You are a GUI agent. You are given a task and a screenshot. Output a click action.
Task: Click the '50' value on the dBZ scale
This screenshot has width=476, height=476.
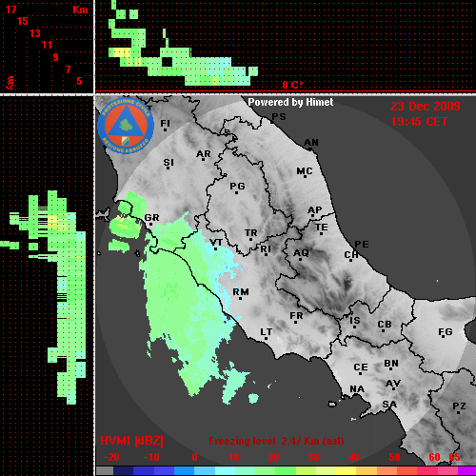(x=394, y=457)
